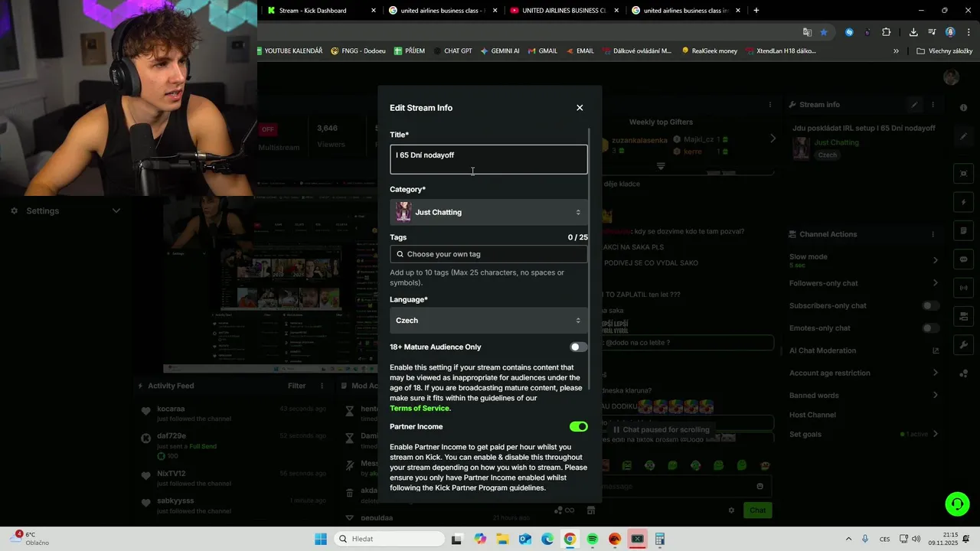
Task: Open a new browser tab
Action: coord(756,11)
